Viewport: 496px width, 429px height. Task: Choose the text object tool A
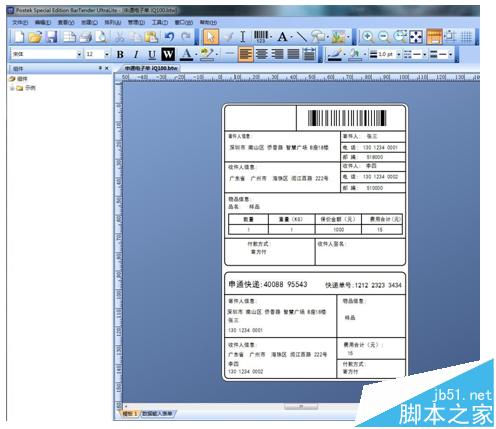tap(282, 37)
